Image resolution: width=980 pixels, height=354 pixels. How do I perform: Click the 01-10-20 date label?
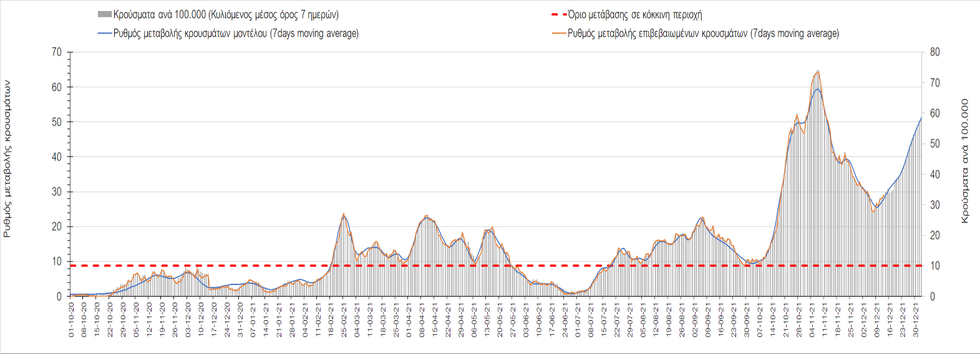point(71,320)
